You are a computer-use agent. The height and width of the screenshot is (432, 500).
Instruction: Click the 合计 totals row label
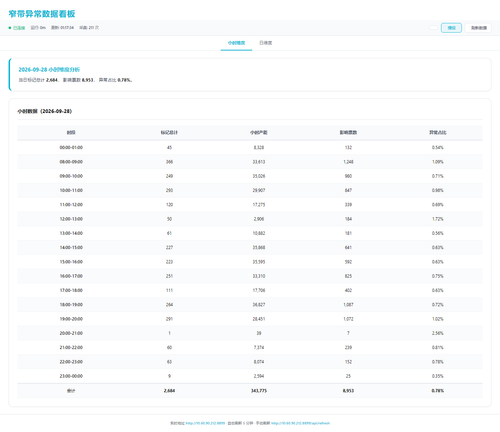(x=71, y=391)
